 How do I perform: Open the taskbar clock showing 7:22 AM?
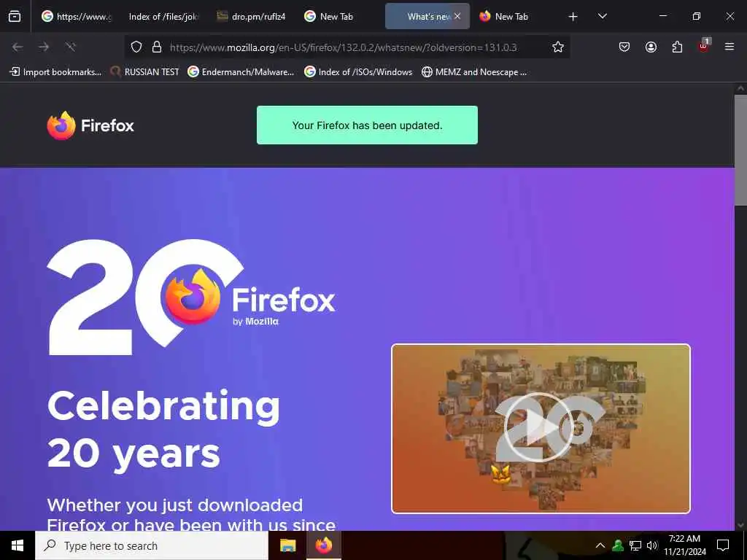(684, 545)
